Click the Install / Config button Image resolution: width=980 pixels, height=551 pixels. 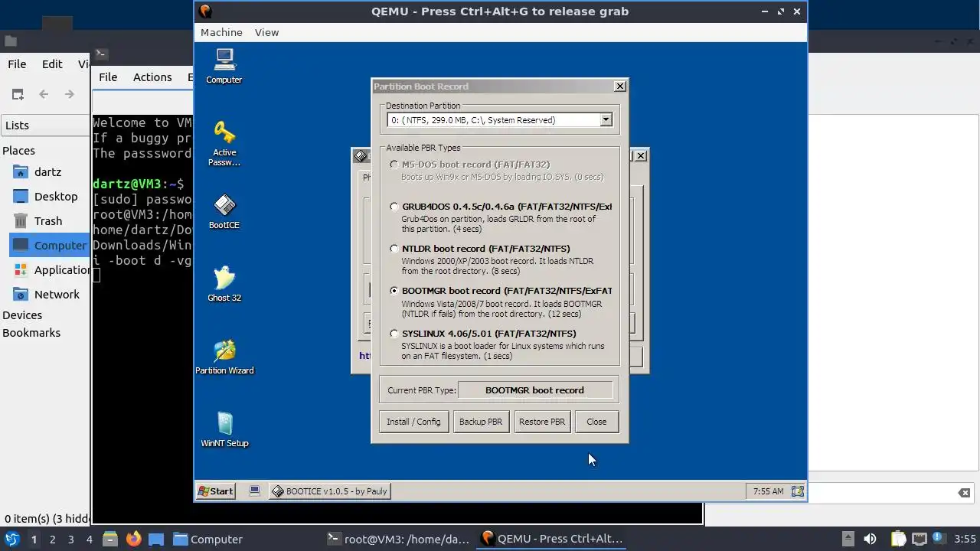pyautogui.click(x=413, y=422)
